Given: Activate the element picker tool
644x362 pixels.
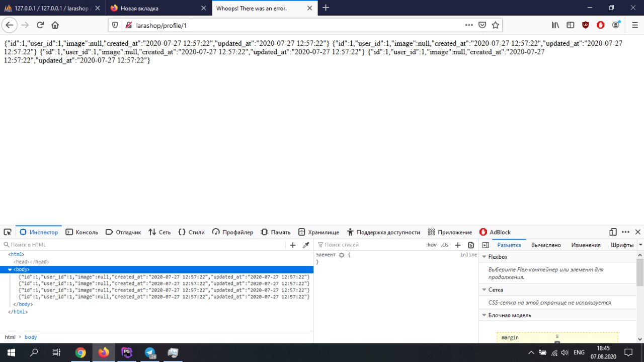Looking at the screenshot, I should (x=8, y=232).
